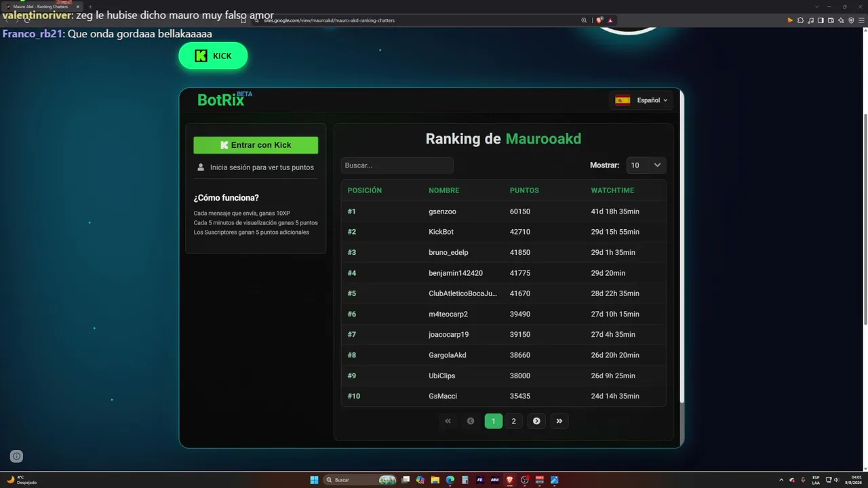This screenshot has width=868, height=488.
Task: Select the Mauro Akd - Ranking Chatters tab
Action: [42, 7]
